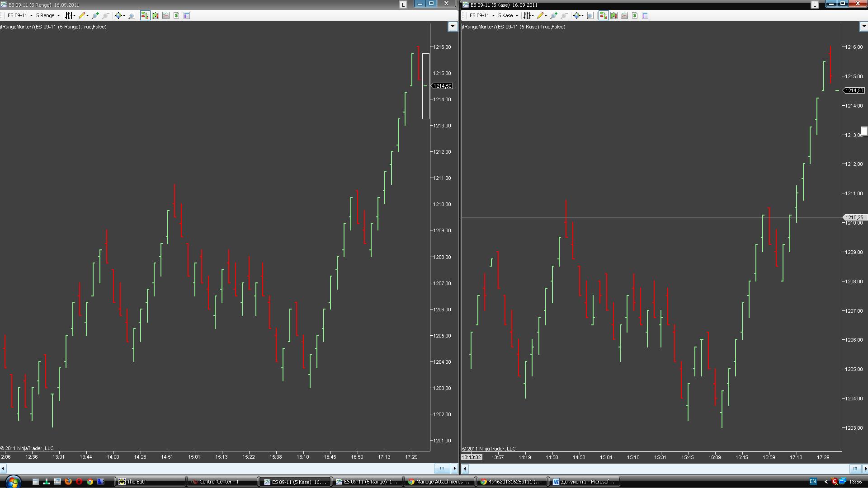Switch to Документ1 Microsoft Word window
The width and height of the screenshot is (868, 488).
584,482
